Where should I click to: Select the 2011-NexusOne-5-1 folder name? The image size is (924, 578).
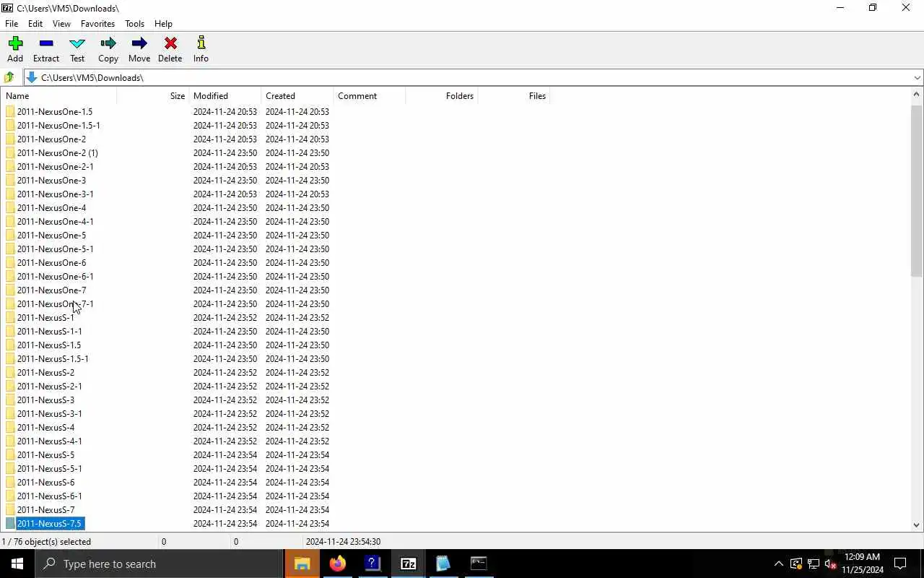pyautogui.click(x=56, y=249)
